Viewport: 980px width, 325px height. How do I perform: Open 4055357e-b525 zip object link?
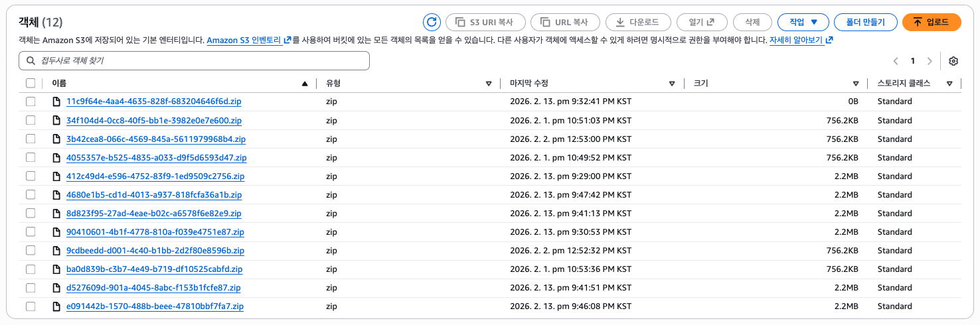coord(156,158)
